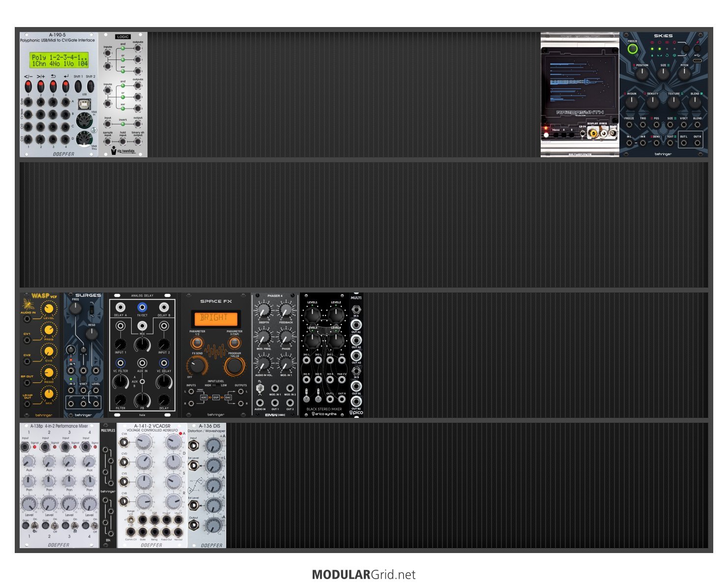Flip channel 4 On/Off switch on A-138p

pyautogui.click(x=95, y=525)
